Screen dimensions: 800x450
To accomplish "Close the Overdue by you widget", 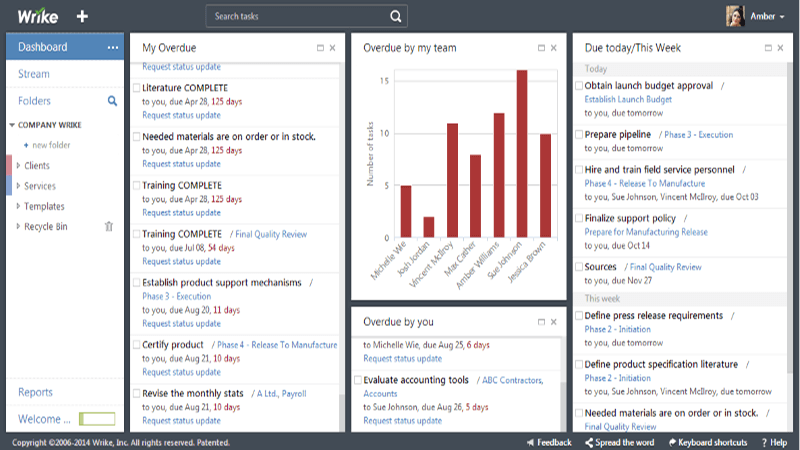I will [554, 322].
